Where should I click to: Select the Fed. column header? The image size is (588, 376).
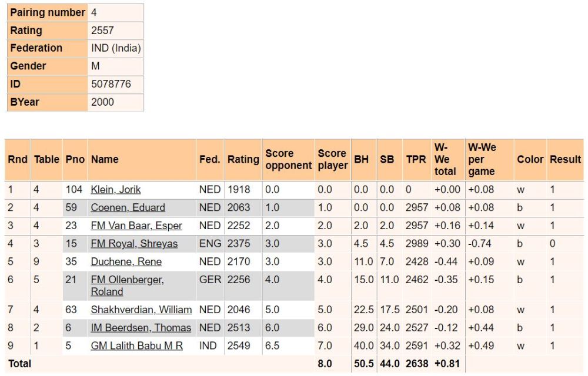click(x=209, y=159)
